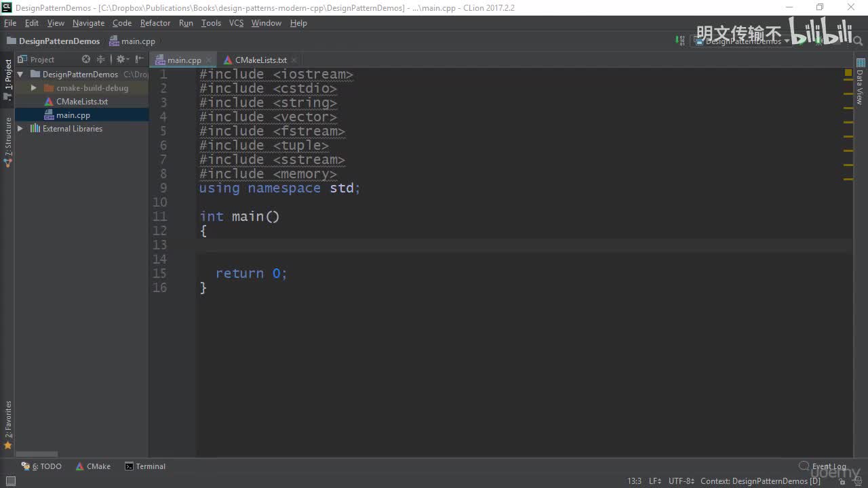Place cursor on the #include <vector> line
The width and height of the screenshot is (868, 488).
[x=268, y=117]
